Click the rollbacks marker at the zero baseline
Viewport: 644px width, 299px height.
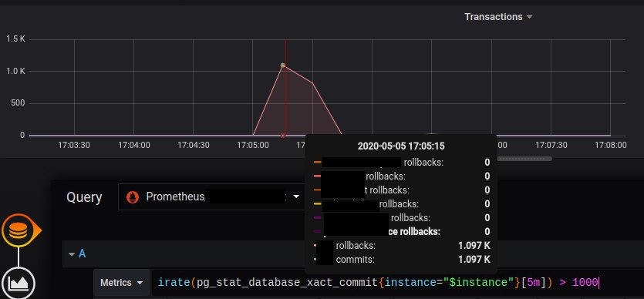click(x=282, y=136)
